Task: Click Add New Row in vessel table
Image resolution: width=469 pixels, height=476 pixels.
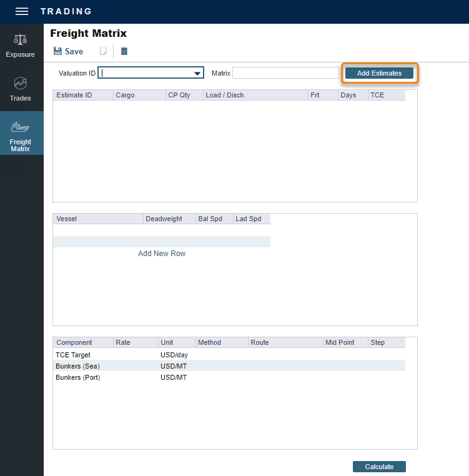Action: [162, 254]
